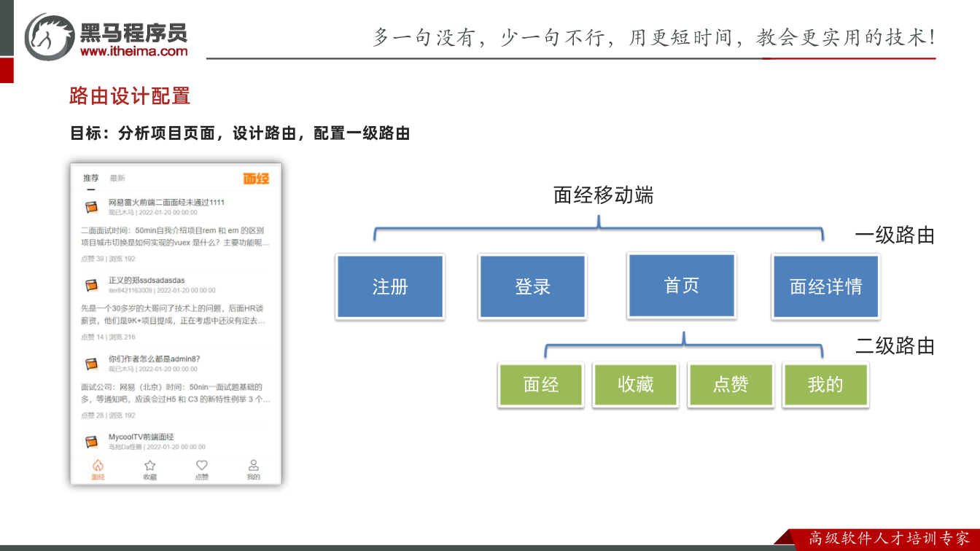The height and width of the screenshot is (551, 980).
Task: Click the 二级路由 label
Action: click(895, 345)
